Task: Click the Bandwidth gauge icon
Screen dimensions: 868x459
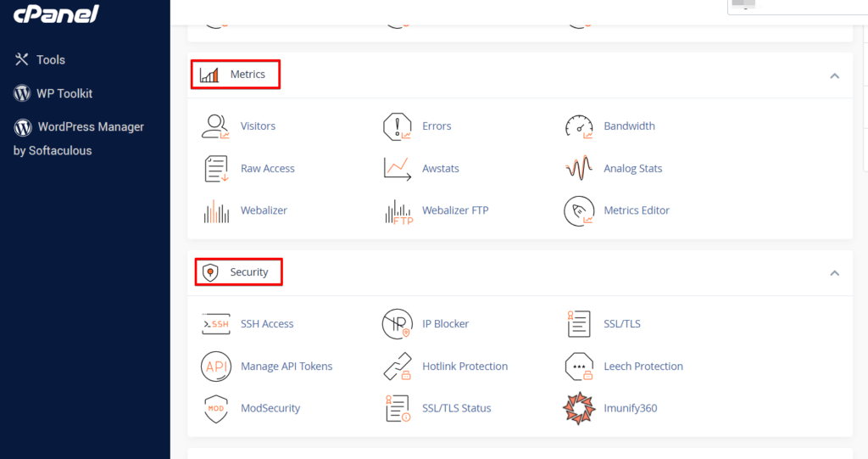Action: point(579,126)
